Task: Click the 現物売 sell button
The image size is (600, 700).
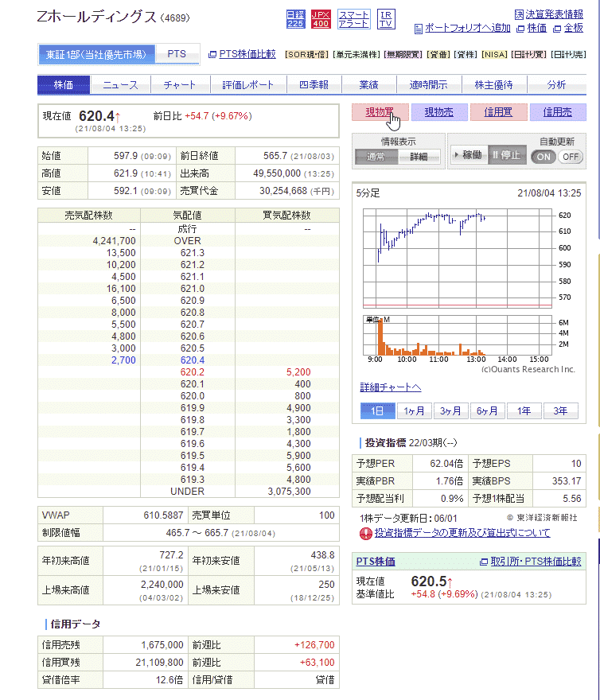Action: 439,112
